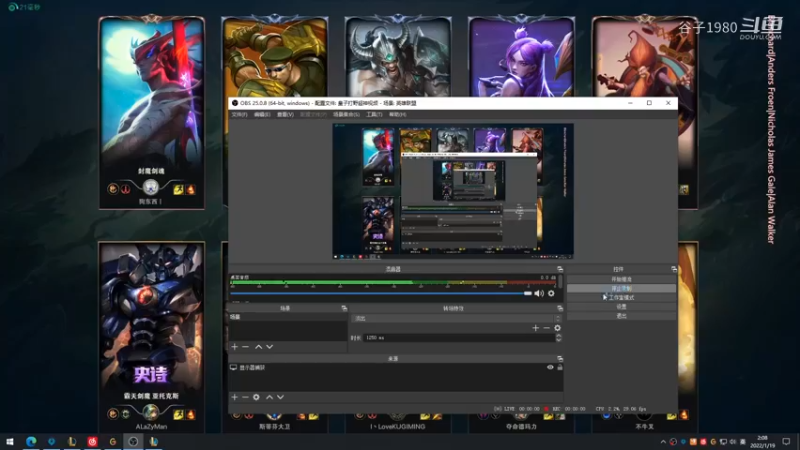Undock the scene transitions panel

point(560,308)
